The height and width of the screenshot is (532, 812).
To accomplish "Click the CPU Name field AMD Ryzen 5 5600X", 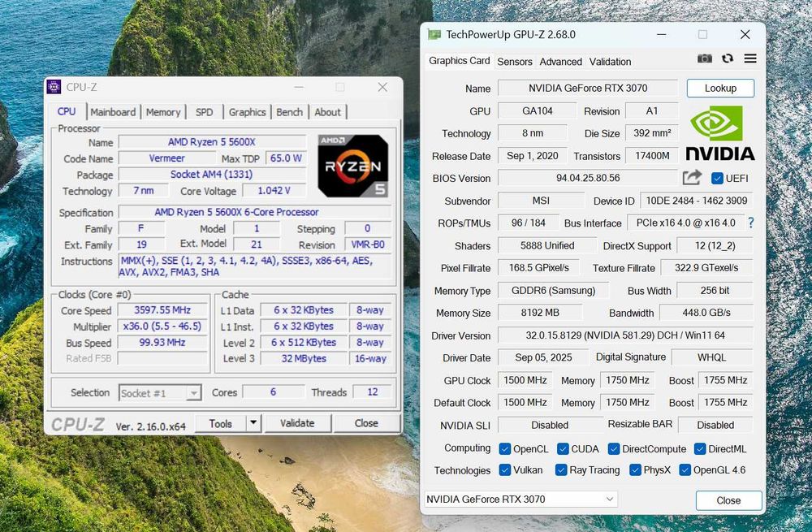I will [212, 142].
